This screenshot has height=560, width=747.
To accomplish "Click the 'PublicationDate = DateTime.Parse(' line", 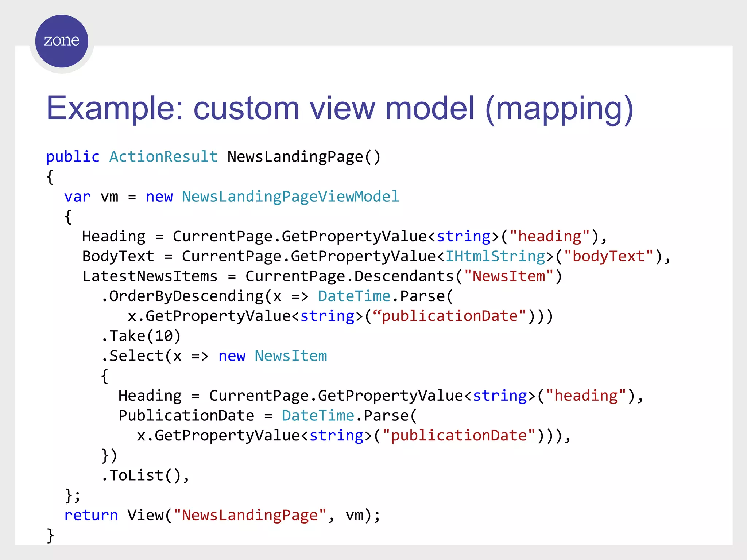I will (268, 416).
